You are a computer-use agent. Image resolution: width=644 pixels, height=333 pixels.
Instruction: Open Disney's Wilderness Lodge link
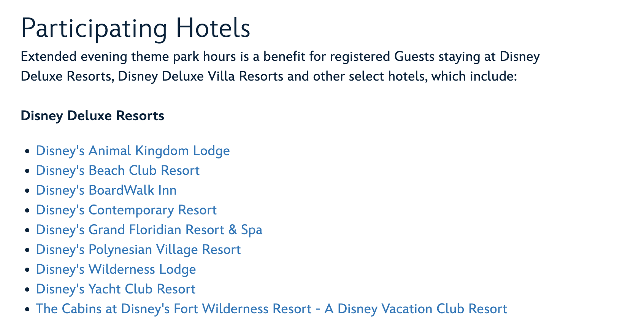(x=116, y=270)
